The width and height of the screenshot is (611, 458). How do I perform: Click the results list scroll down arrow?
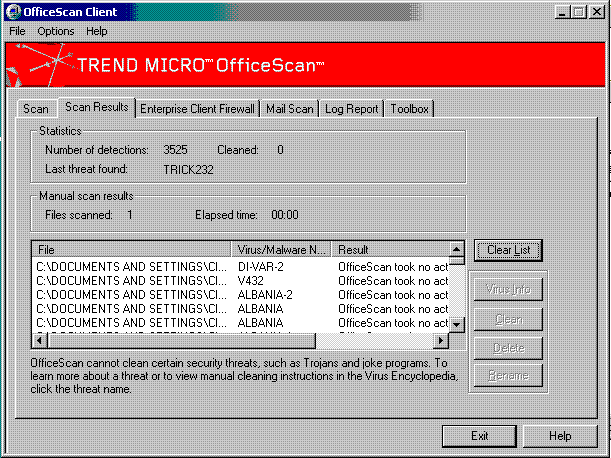(x=457, y=324)
